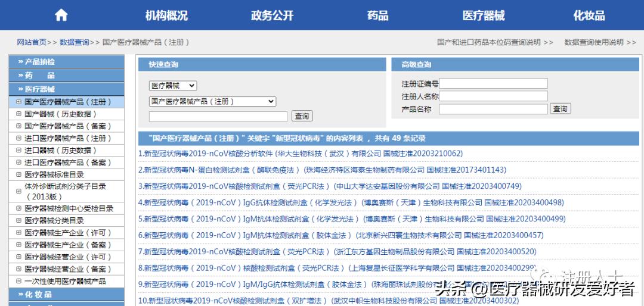Open the 机构概况 menu
Screen dimensions: 644x306
pyautogui.click(x=166, y=15)
